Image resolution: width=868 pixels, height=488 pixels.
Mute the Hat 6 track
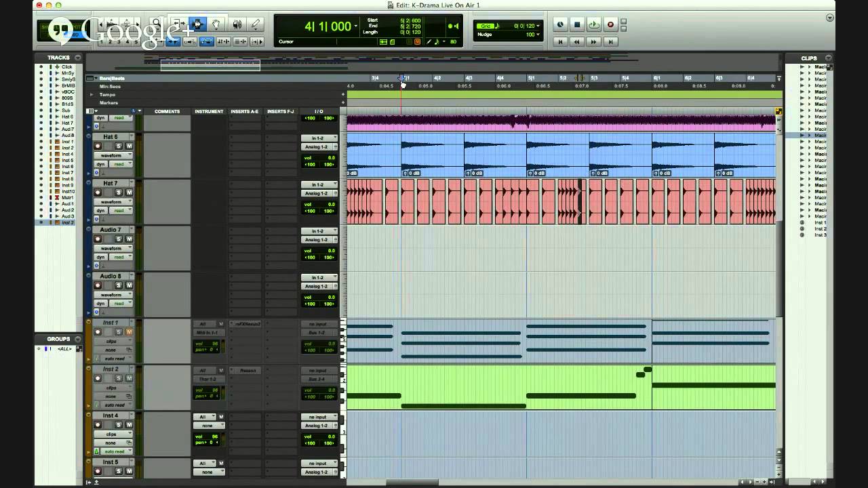[x=129, y=146]
